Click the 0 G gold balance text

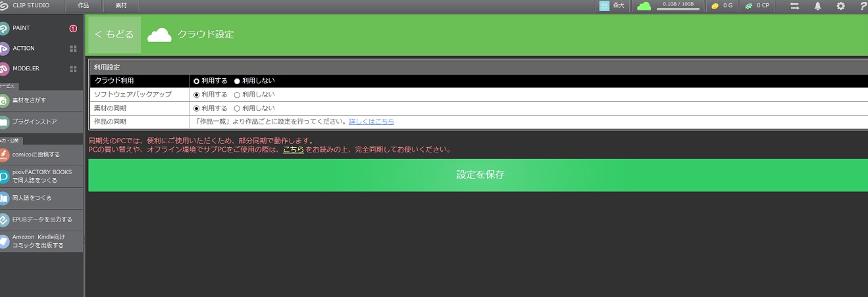coord(728,6)
